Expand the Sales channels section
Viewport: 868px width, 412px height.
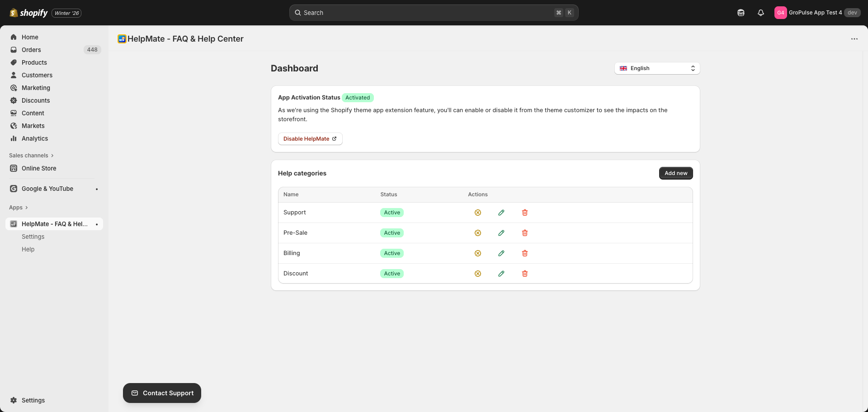click(31, 155)
